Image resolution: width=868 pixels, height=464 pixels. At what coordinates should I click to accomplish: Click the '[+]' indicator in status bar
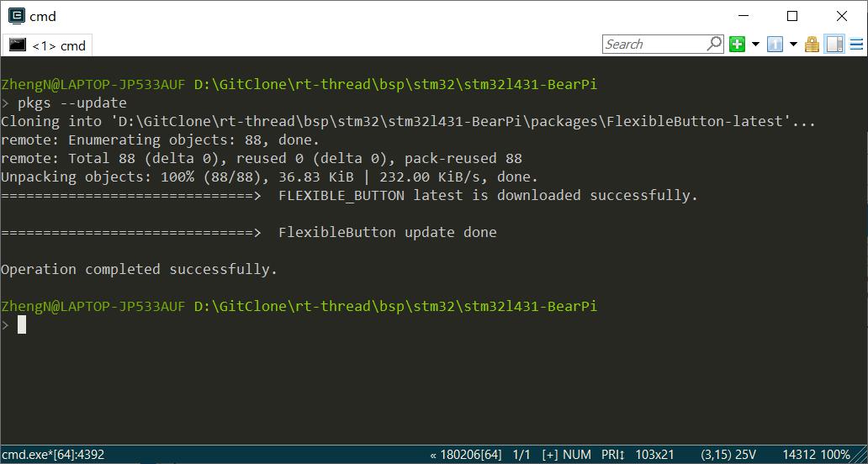point(550,455)
